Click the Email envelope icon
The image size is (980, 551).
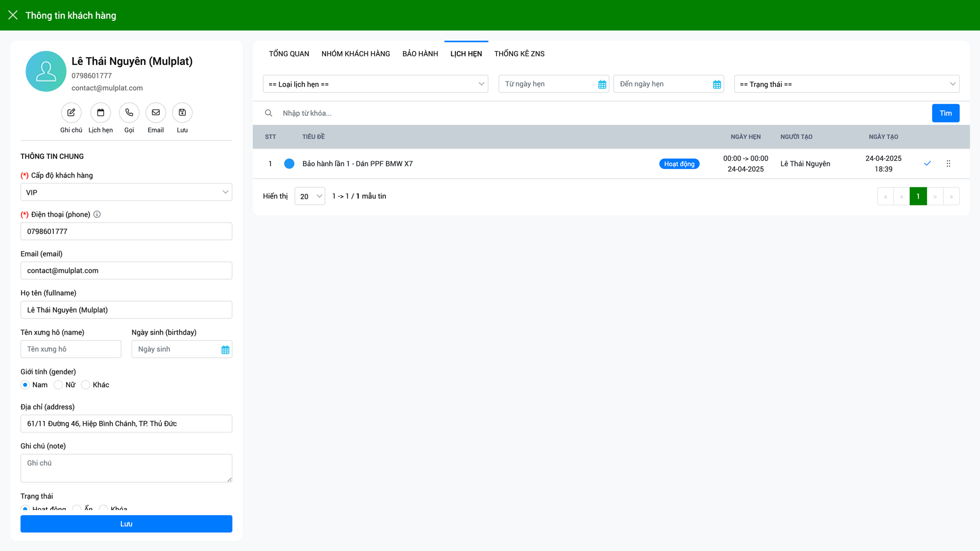coord(156,113)
